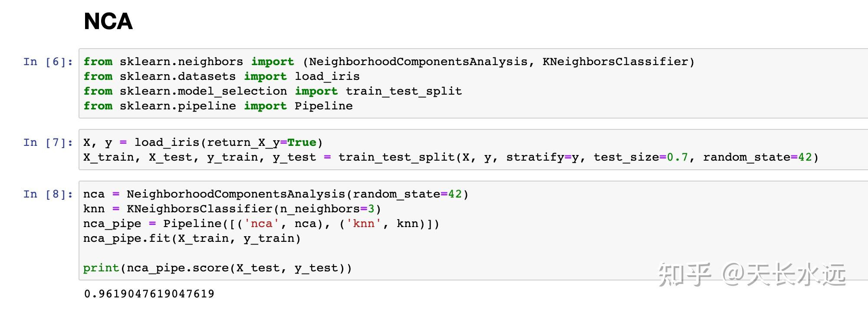
Task: Click the 知乎 @天长水远 watermark
Action: (x=752, y=274)
